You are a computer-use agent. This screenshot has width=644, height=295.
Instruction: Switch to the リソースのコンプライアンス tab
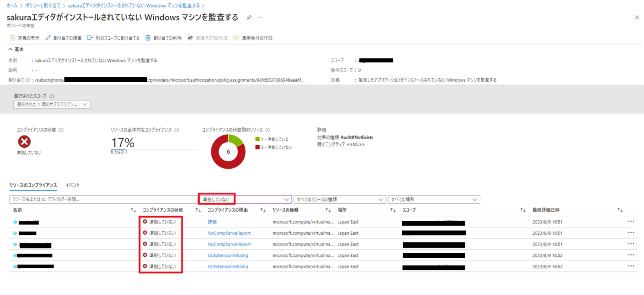[33, 185]
